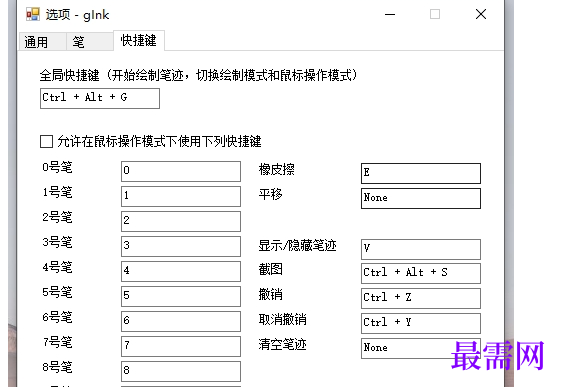Screen dimensions: 563x387
Task: Click the 5号笔 hotkey field
Action: pyautogui.click(x=181, y=296)
